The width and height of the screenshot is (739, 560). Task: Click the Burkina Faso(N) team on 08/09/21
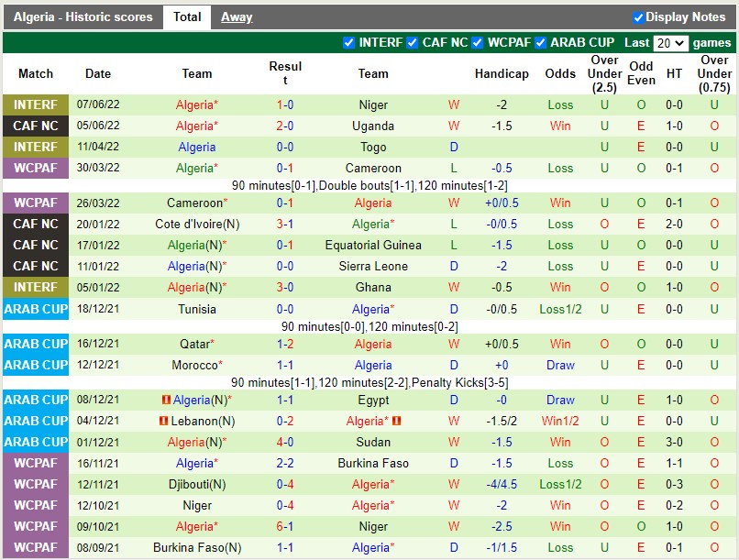coord(197,547)
